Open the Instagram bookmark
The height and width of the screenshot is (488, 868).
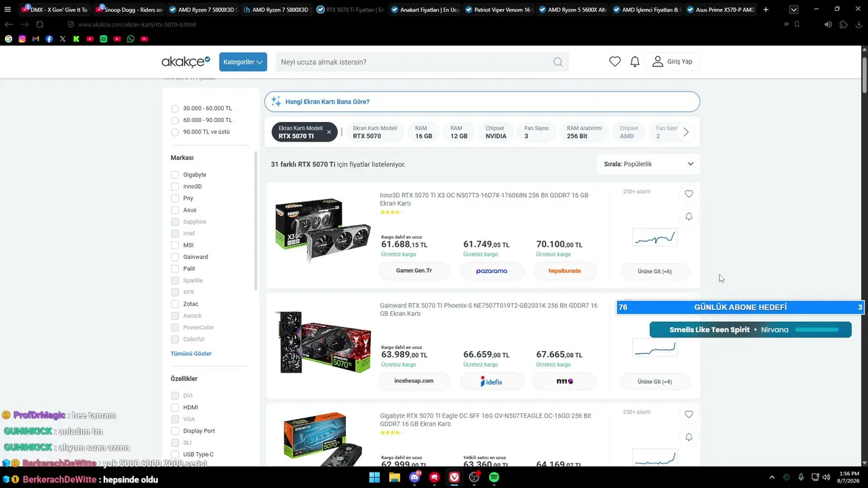click(22, 39)
